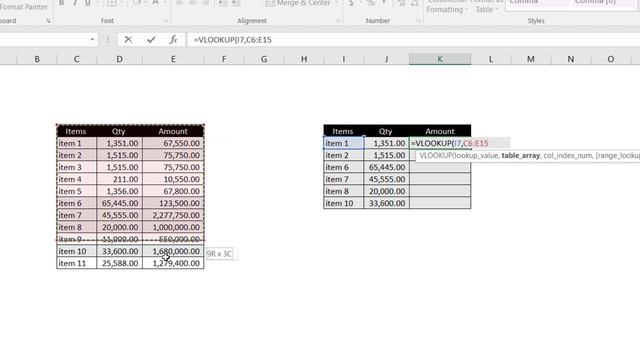The image size is (640, 360).
Task: Open the Format as Table dropdown
Action: pos(486,6)
